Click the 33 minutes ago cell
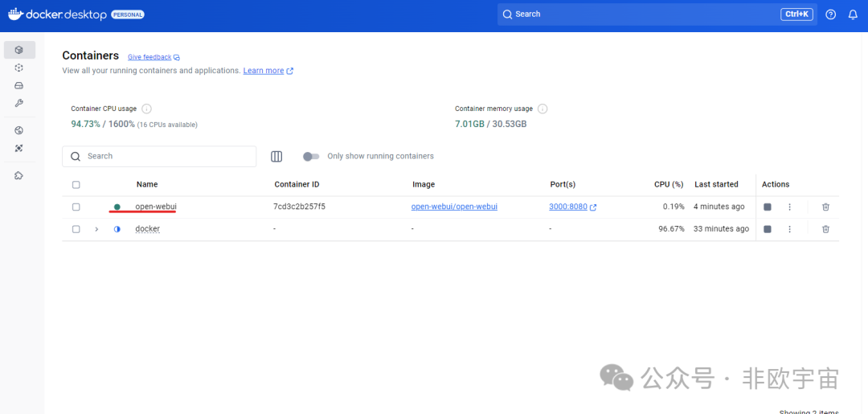The height and width of the screenshot is (414, 868). point(721,228)
